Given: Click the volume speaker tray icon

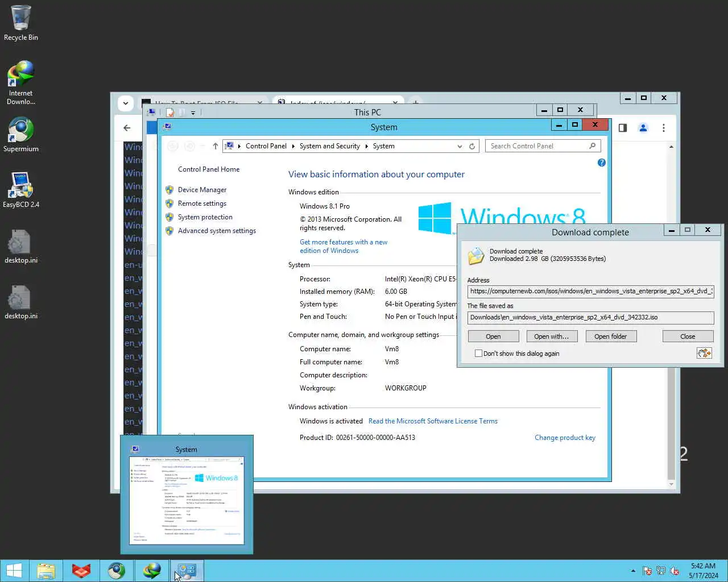Looking at the screenshot, I should click(675, 571).
